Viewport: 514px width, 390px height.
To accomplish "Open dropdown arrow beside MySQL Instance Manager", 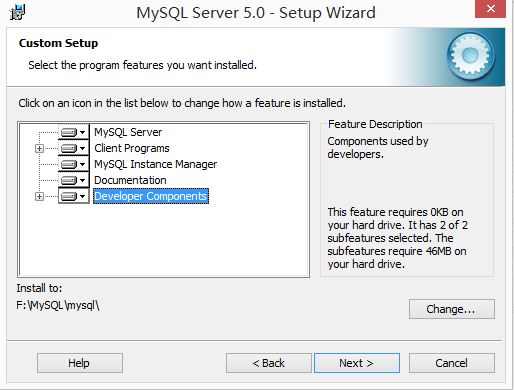I will click(83, 164).
